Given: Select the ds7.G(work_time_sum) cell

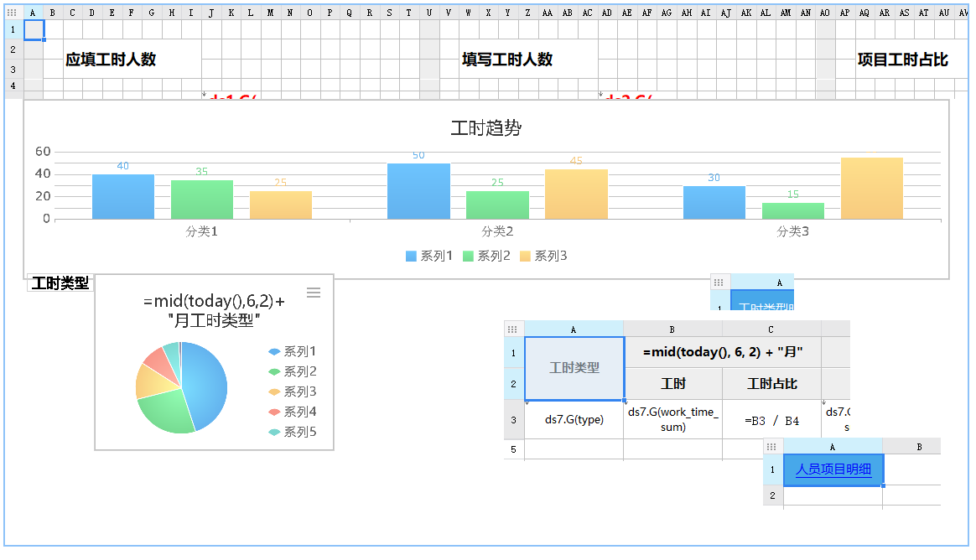Looking at the screenshot, I should (x=672, y=419).
